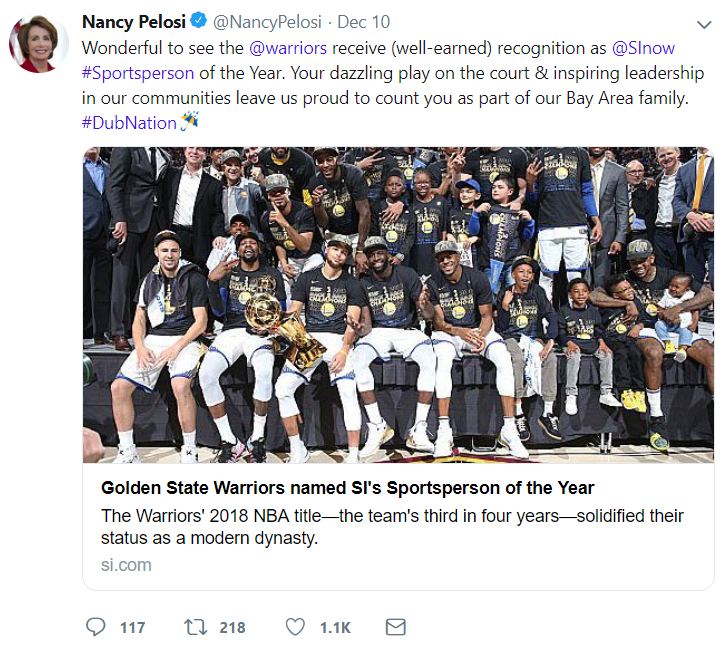Retweet this tweet using the arrows icon

point(196,627)
